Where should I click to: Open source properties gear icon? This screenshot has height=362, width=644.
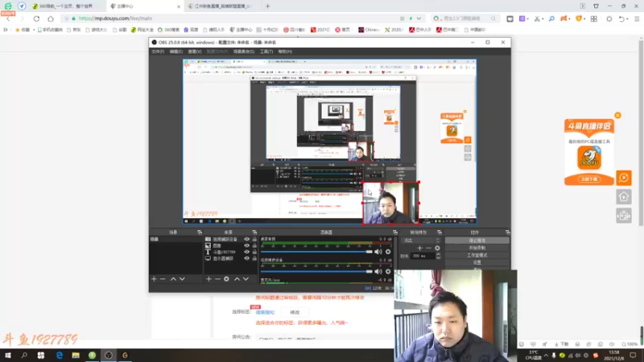(226, 279)
